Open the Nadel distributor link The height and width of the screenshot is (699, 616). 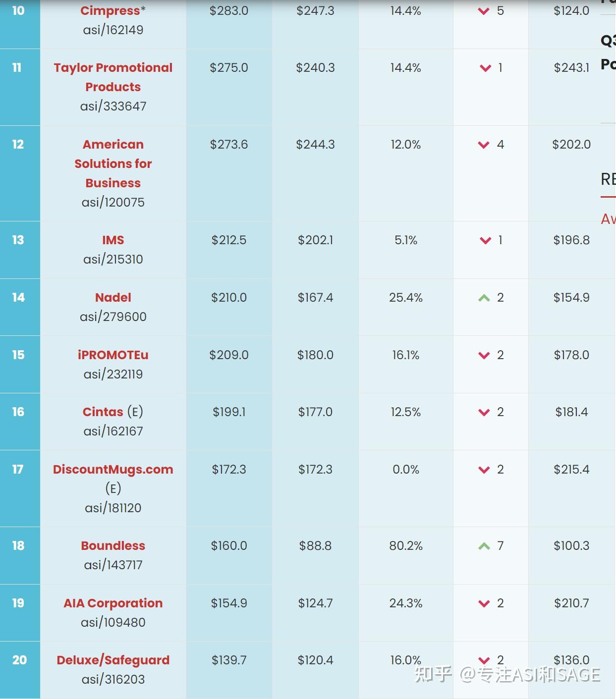[113, 298]
